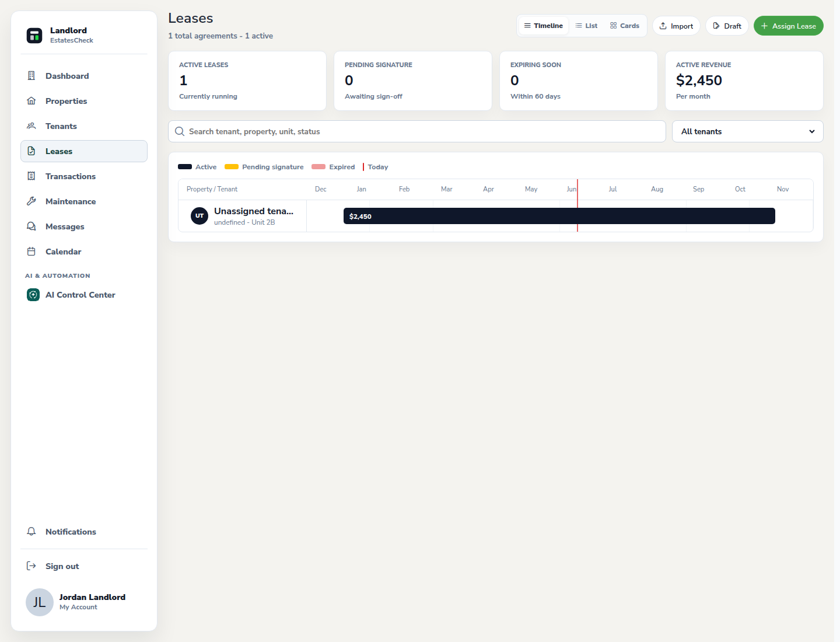Click the Notifications bell icon
Viewport: 840px width, 642px height.
click(32, 532)
